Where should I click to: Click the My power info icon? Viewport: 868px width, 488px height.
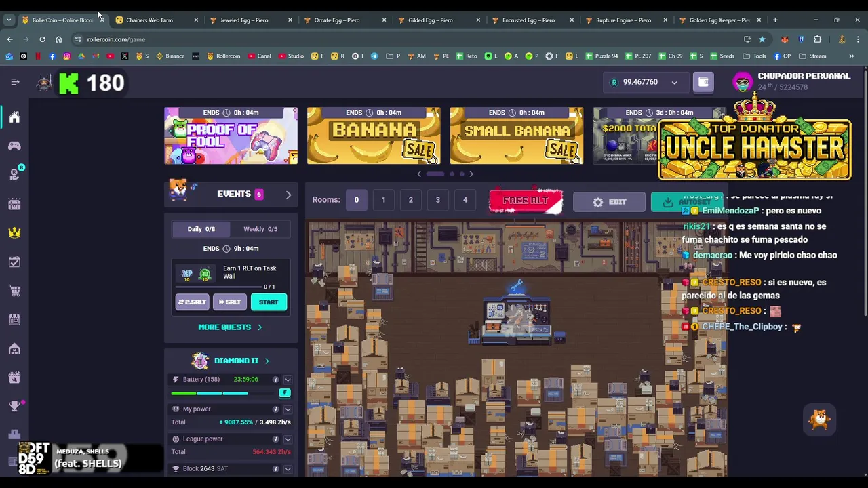click(275, 409)
